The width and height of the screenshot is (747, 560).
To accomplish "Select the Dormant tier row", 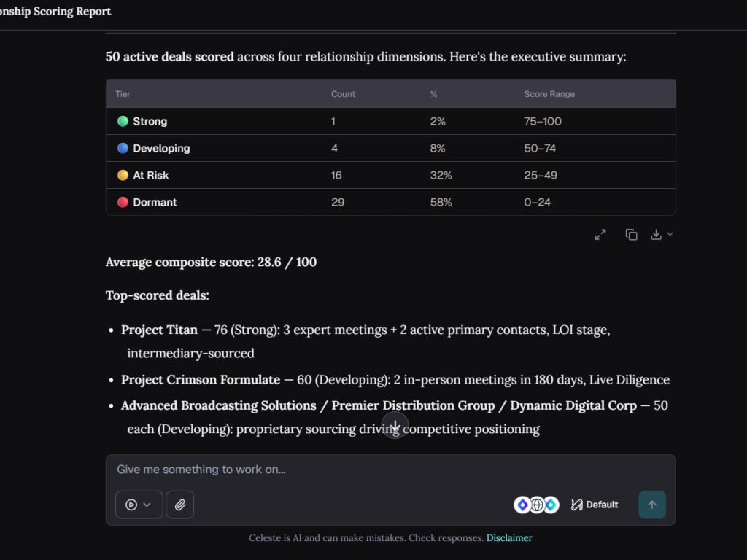I will 391,202.
